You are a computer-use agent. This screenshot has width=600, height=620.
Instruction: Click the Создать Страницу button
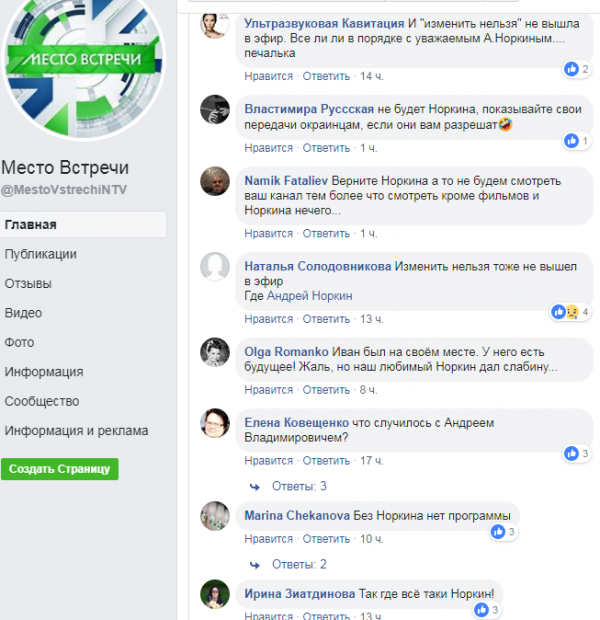[x=60, y=469]
